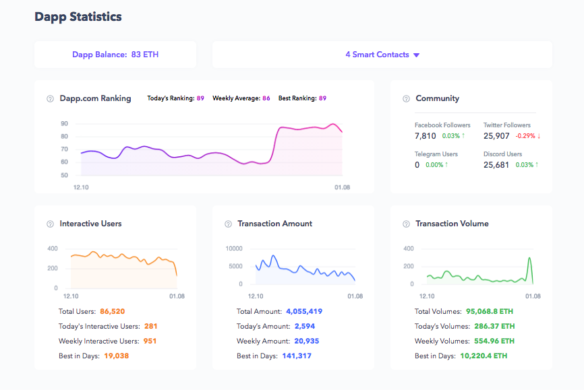Click green up arrow by Discord Users
This screenshot has height=392, width=584.
click(x=537, y=165)
